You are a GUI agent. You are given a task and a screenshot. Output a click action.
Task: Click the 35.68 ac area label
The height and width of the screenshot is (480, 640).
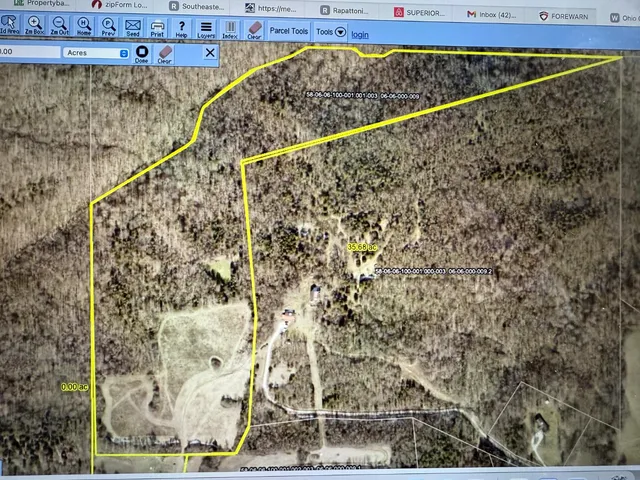click(x=362, y=247)
